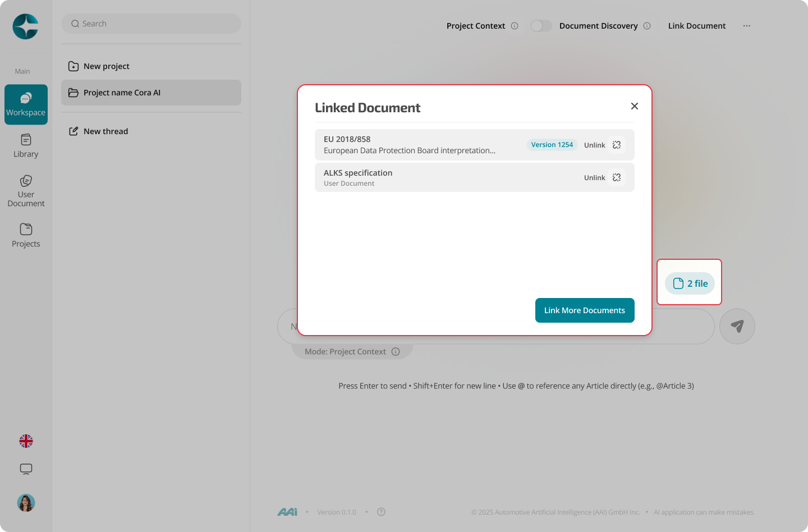The width and height of the screenshot is (808, 532).
Task: Click the Project Context label in header
Action: (x=476, y=26)
